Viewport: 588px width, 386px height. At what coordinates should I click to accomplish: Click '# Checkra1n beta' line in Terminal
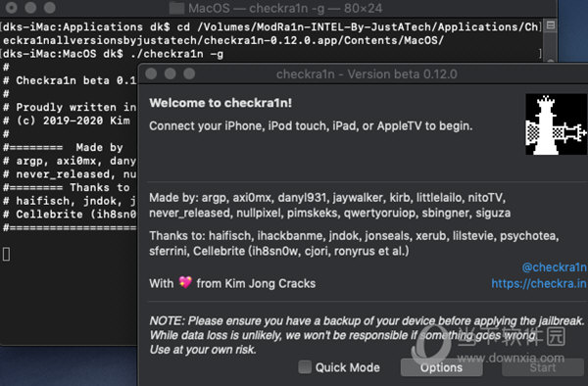click(x=70, y=80)
